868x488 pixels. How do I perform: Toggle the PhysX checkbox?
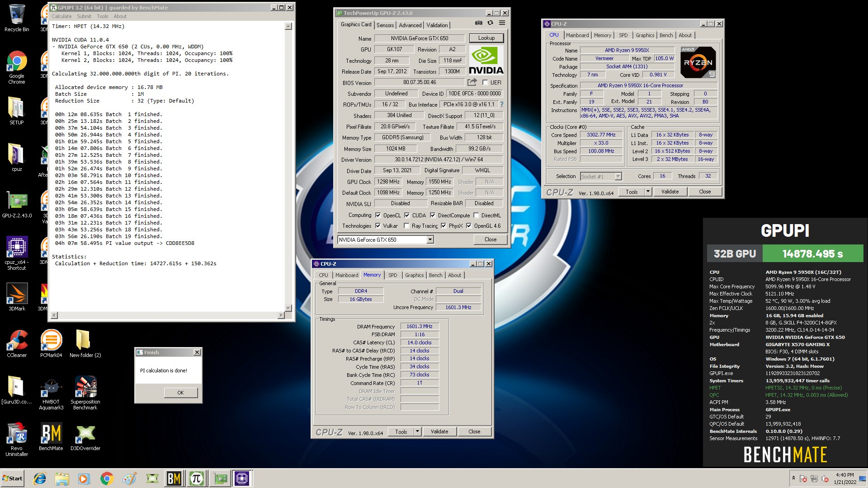click(443, 226)
